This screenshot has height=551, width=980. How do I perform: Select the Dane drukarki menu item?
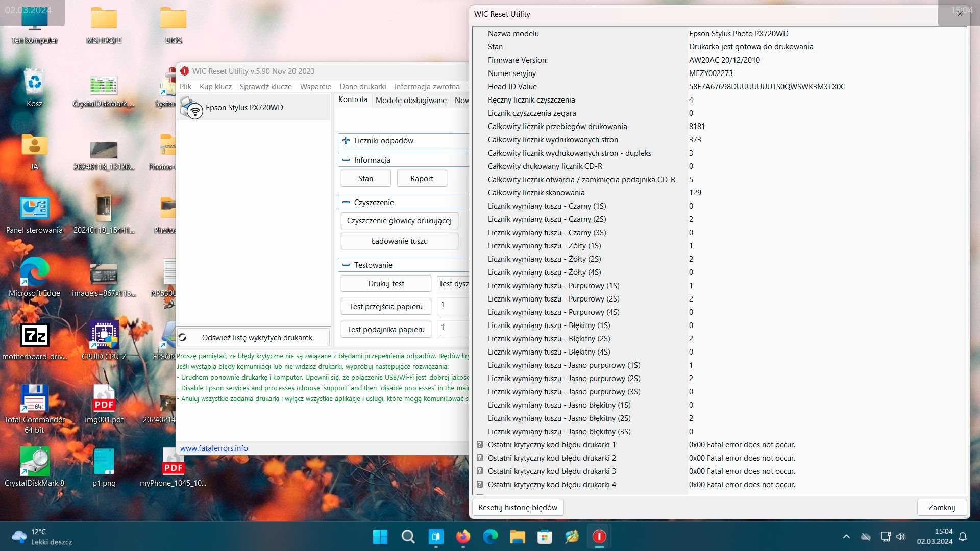(x=363, y=86)
